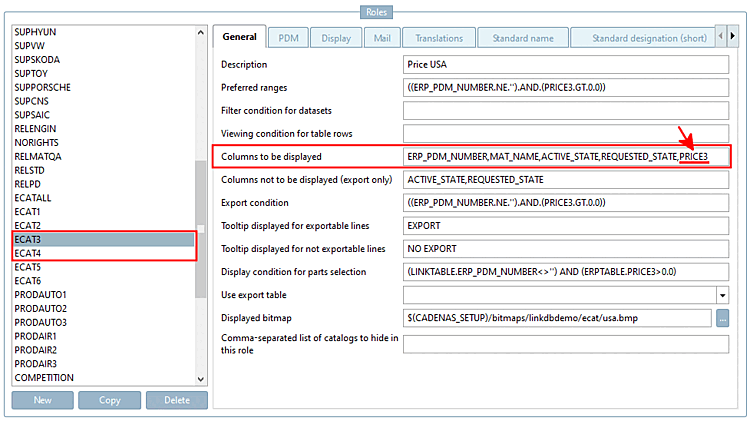
Task: Edit the Export condition field
Action: [x=566, y=203]
